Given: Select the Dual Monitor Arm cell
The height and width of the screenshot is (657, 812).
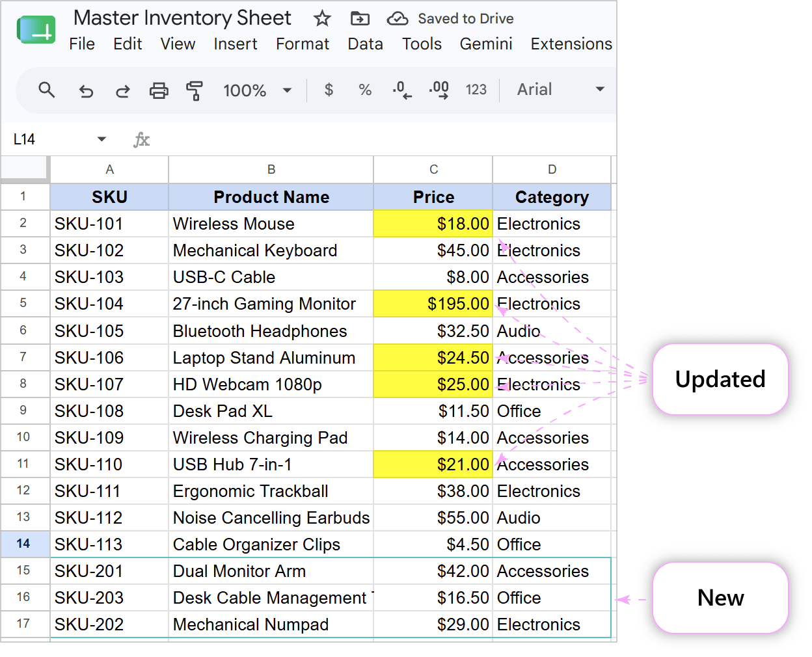Looking at the screenshot, I should click(x=271, y=571).
